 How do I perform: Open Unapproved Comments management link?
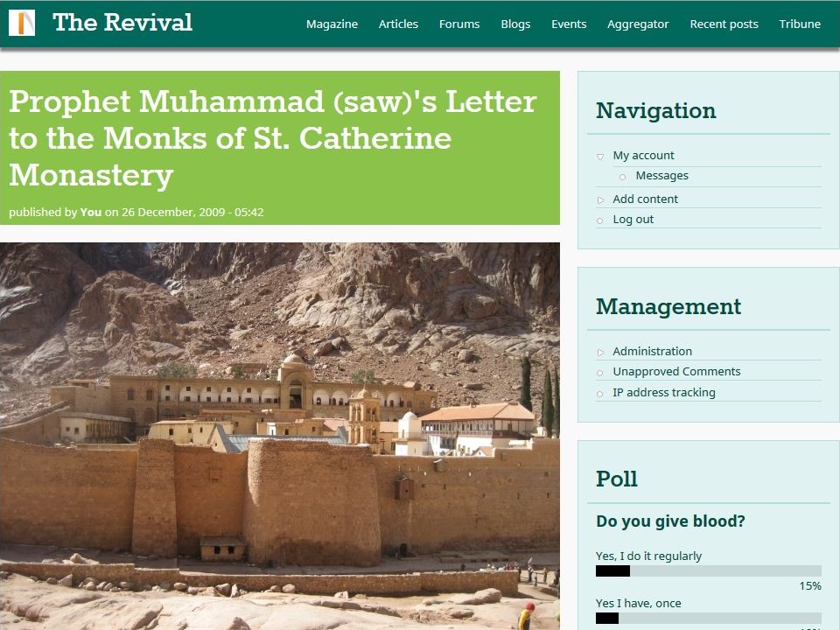[676, 372]
